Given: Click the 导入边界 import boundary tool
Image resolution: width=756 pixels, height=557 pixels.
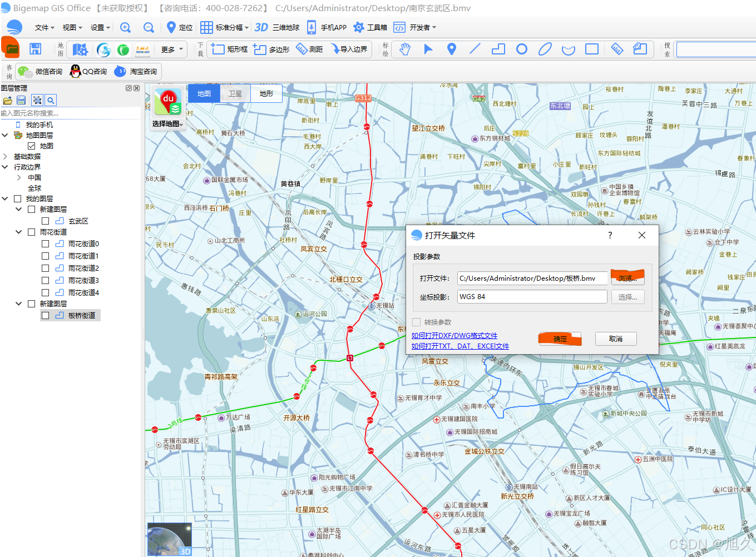Looking at the screenshot, I should (349, 49).
